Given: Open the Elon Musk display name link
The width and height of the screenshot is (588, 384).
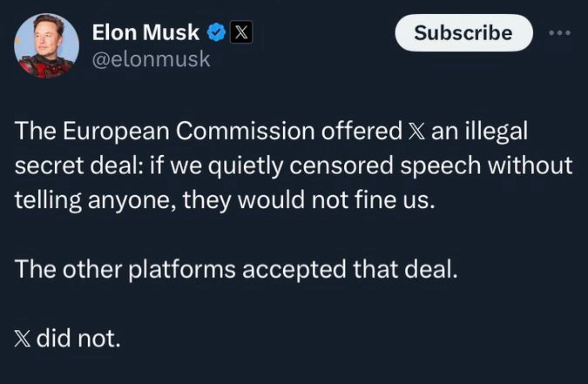Looking at the screenshot, I should [x=146, y=32].
